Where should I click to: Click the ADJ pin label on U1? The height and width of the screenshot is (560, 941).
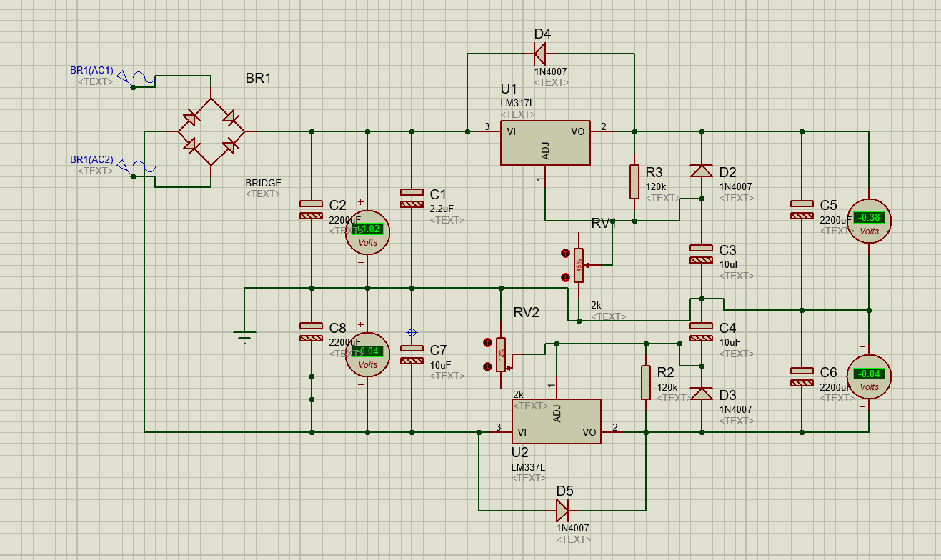[x=546, y=150]
